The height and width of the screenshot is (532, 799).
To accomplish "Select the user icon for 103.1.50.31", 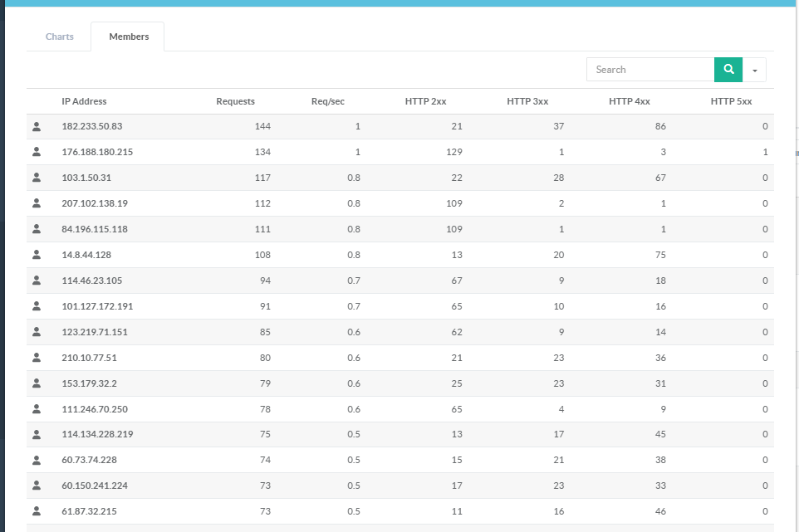I will point(37,178).
